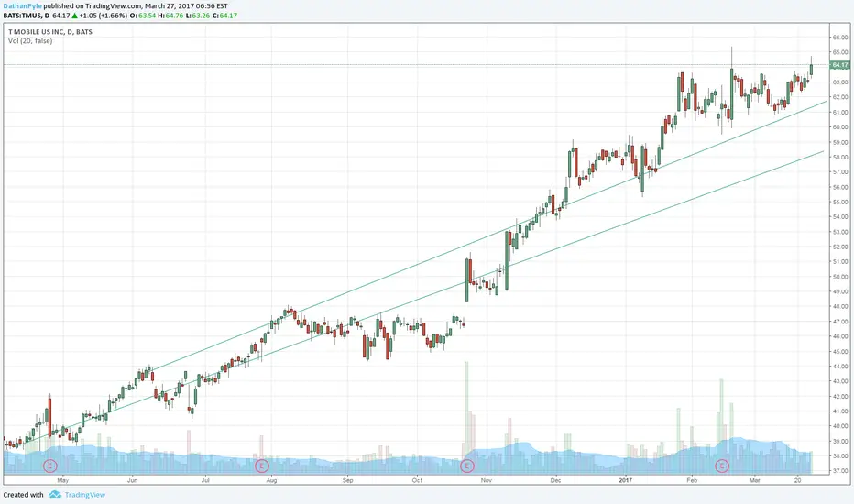
Task: Click the 'Mar' label on the time axis
Action: point(754,480)
